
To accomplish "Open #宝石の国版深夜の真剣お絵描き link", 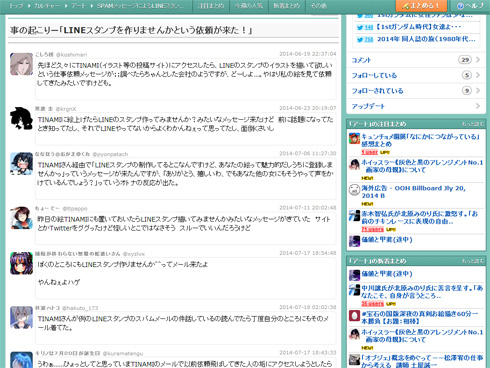I will [x=420, y=317].
